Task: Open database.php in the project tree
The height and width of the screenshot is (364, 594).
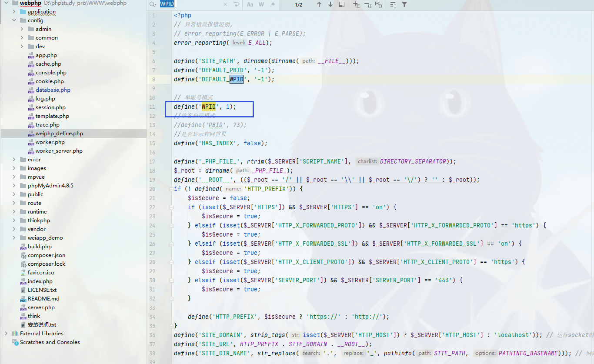Action: tap(53, 90)
